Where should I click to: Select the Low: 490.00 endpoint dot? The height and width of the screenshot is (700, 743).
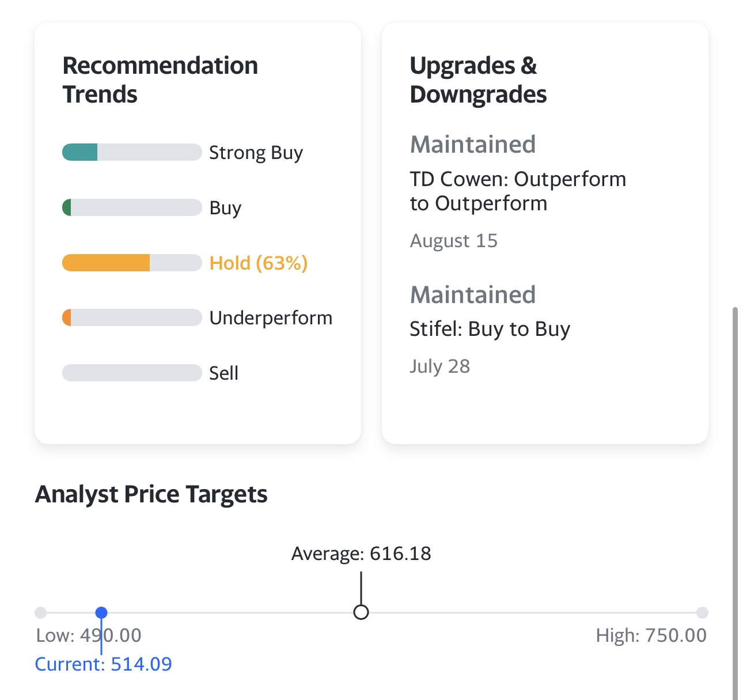click(39, 612)
